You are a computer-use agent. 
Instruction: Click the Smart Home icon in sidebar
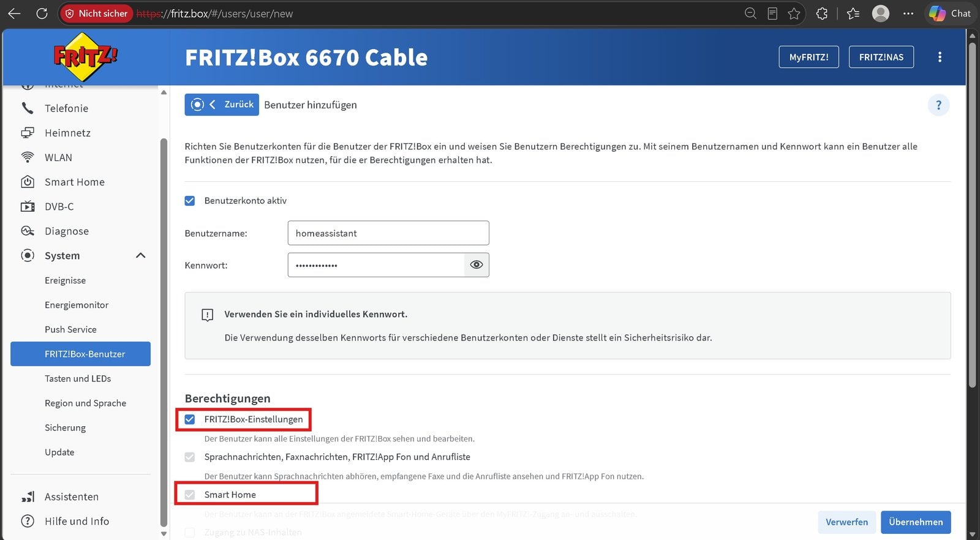[28, 182]
